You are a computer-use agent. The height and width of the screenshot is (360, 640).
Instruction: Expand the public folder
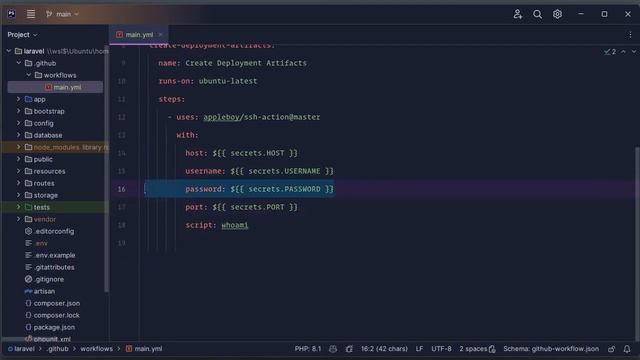coord(18,159)
